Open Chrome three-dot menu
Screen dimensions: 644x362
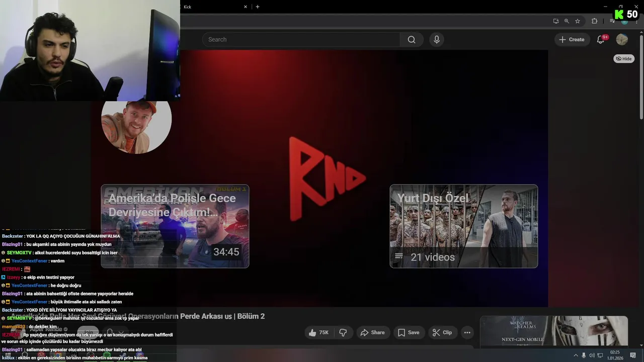636,21
